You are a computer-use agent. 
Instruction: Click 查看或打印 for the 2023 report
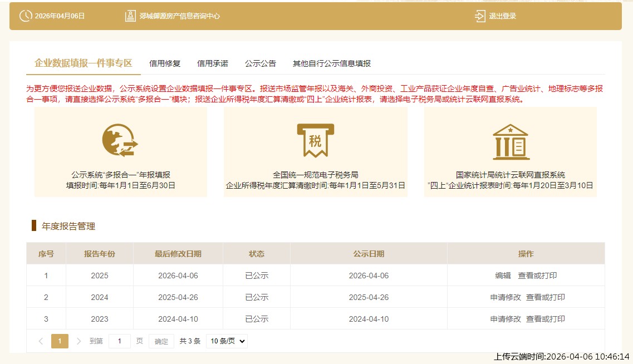coord(545,319)
